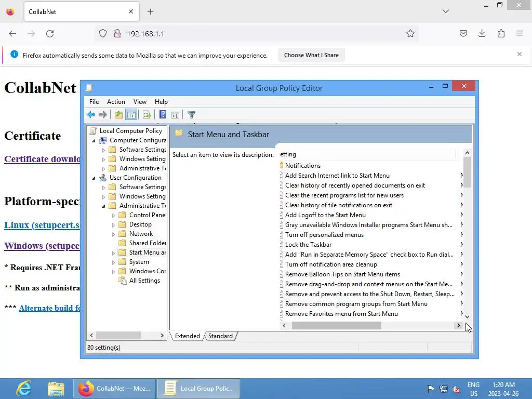Open the Help menu
Image resolution: width=532 pixels, height=399 pixels.
point(161,102)
